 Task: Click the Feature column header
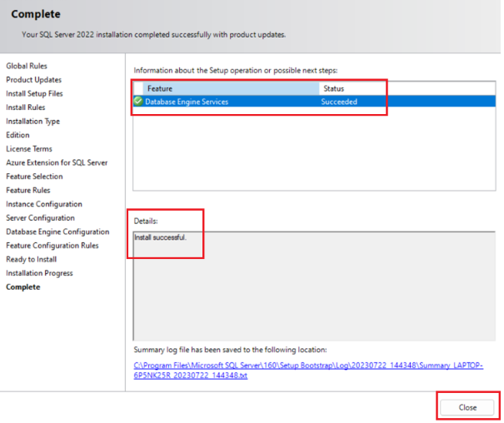(231, 88)
